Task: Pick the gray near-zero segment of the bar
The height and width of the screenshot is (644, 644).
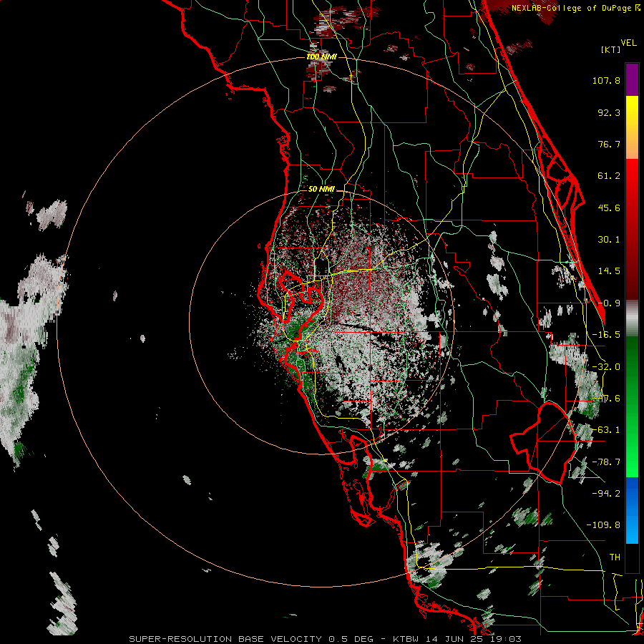Action: [632, 318]
